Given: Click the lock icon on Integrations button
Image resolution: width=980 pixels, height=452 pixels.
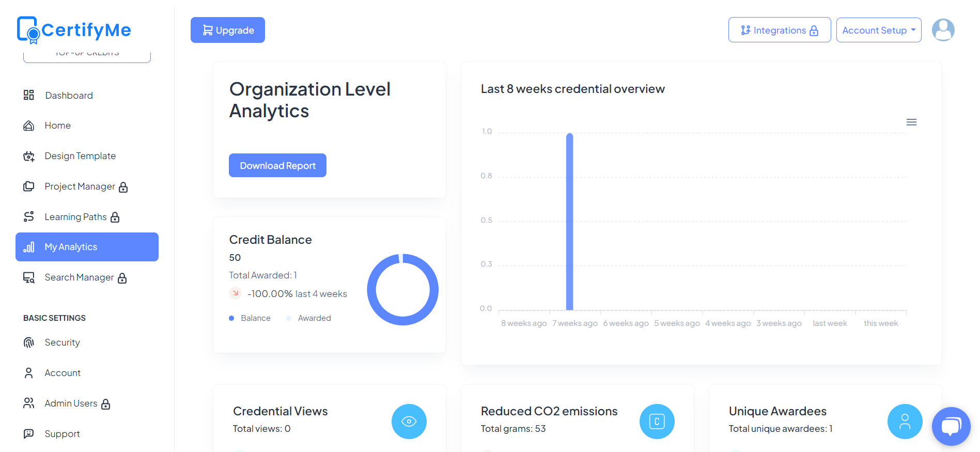Looking at the screenshot, I should coord(814,30).
